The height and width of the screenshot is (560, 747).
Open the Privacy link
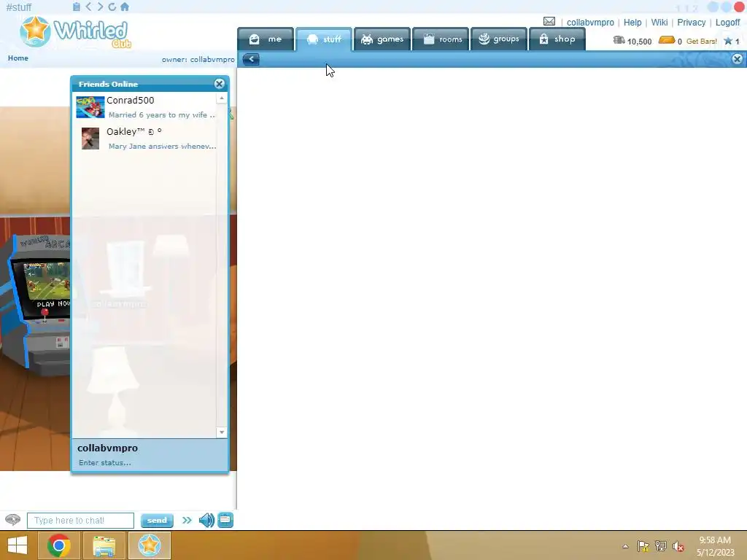(x=692, y=23)
